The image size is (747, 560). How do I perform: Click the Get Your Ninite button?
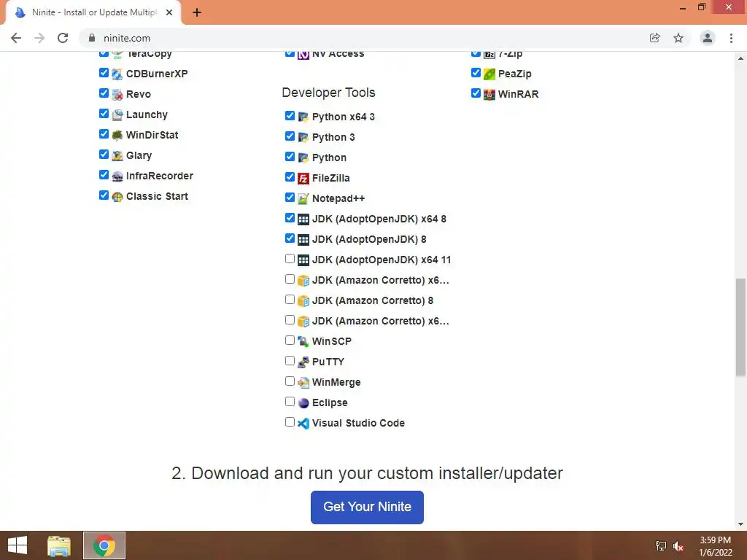coord(367,507)
